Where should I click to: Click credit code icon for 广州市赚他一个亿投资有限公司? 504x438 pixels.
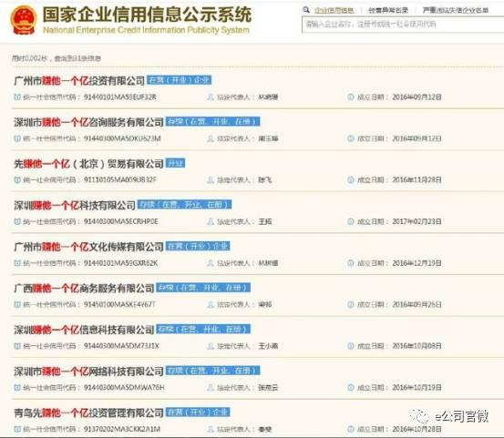pyautogui.click(x=17, y=97)
